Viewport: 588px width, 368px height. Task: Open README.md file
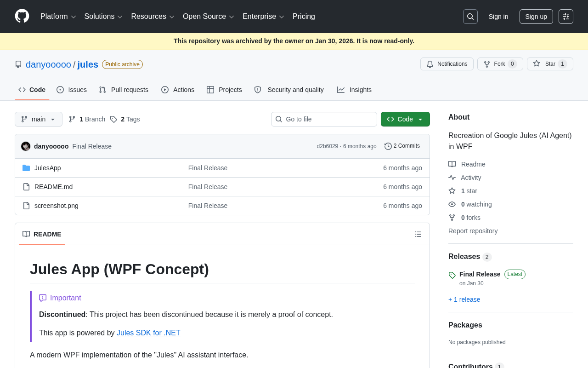[53, 187]
